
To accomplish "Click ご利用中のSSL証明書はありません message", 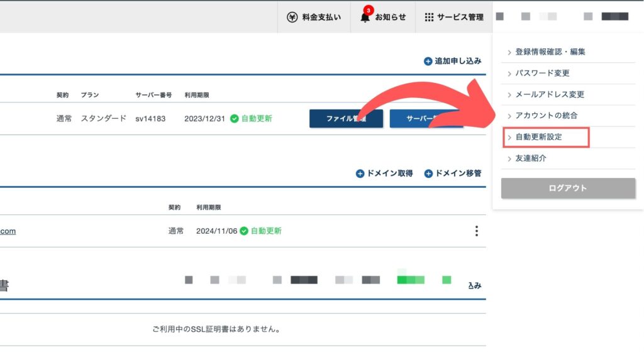I will pyautogui.click(x=216, y=329).
